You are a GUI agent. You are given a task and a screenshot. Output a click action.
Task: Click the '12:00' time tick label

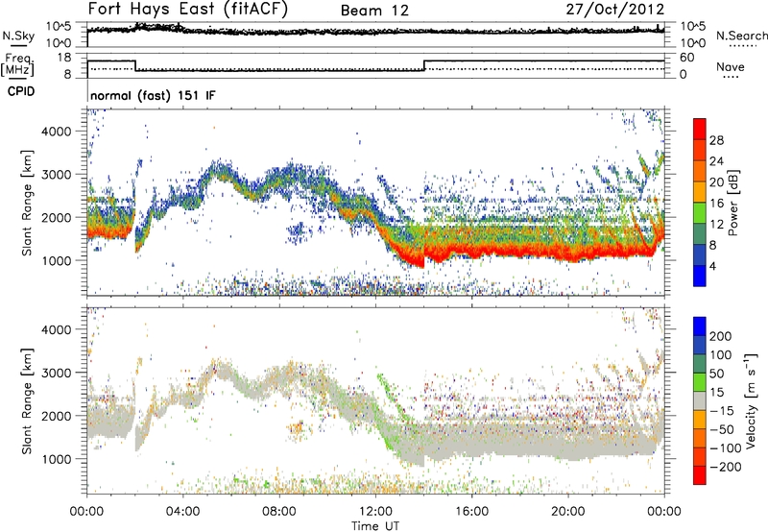[x=375, y=512]
